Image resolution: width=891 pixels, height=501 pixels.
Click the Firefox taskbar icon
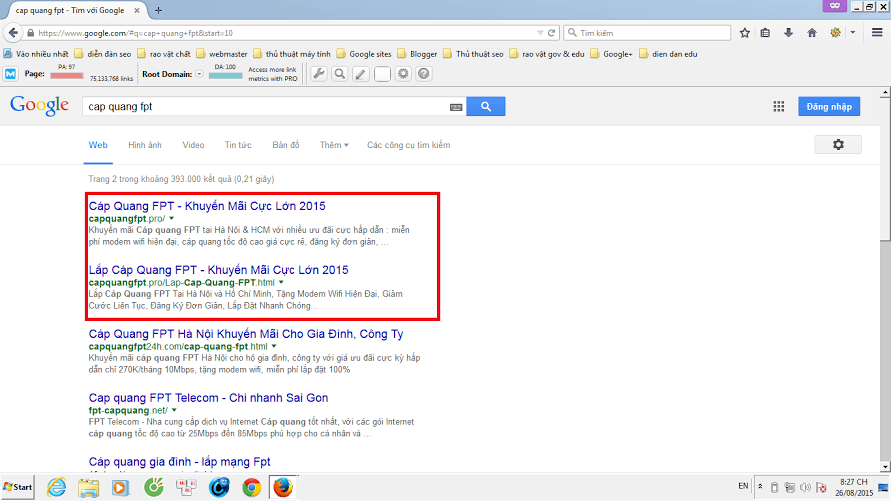click(283, 487)
